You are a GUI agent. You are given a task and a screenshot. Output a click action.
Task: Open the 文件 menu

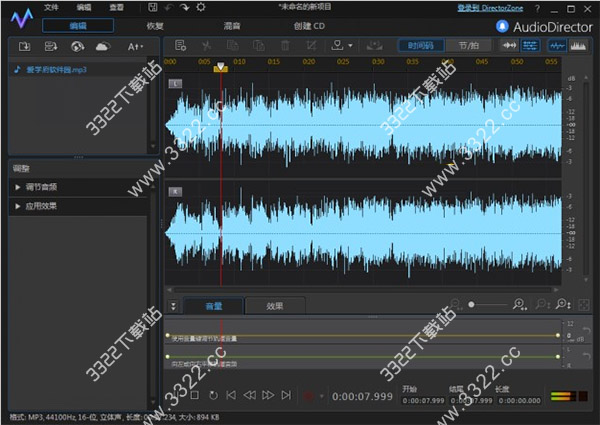coord(51,7)
